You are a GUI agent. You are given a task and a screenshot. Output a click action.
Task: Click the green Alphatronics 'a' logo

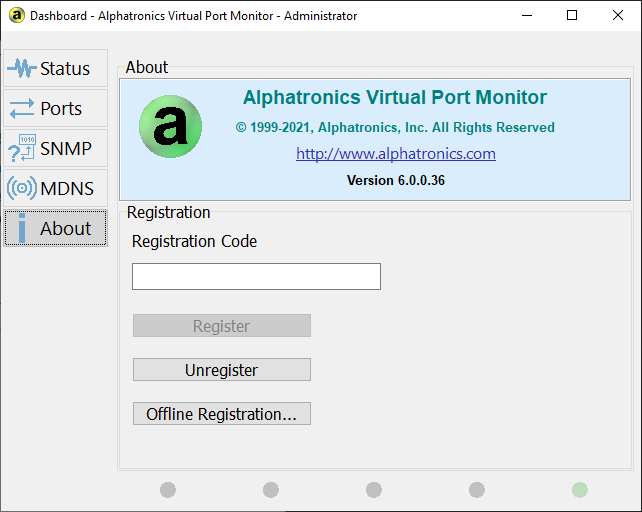pyautogui.click(x=170, y=127)
